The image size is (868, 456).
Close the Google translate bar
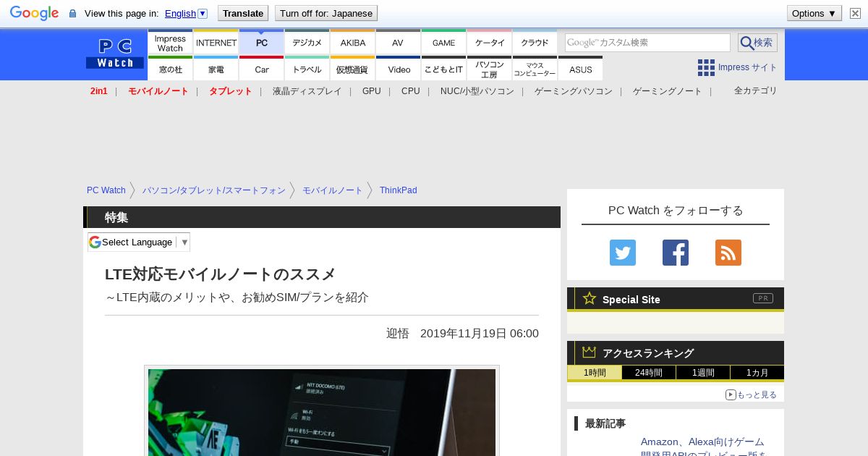[x=854, y=13]
